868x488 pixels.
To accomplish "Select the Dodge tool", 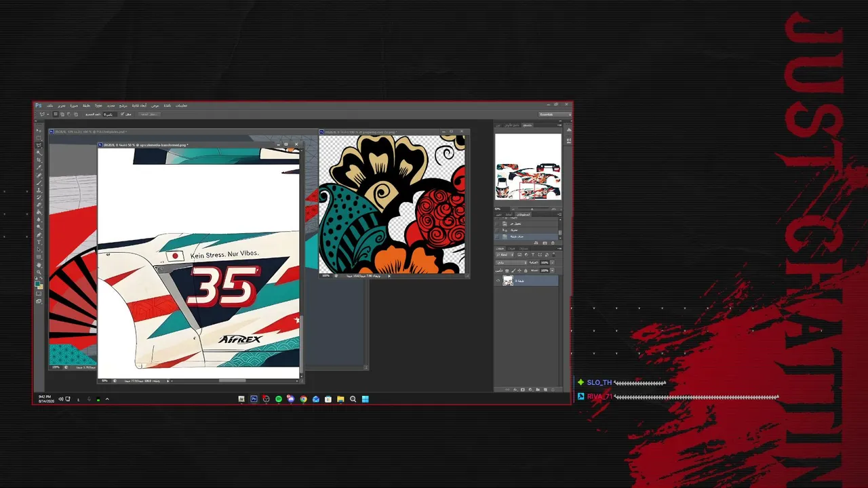I will pos(39,227).
